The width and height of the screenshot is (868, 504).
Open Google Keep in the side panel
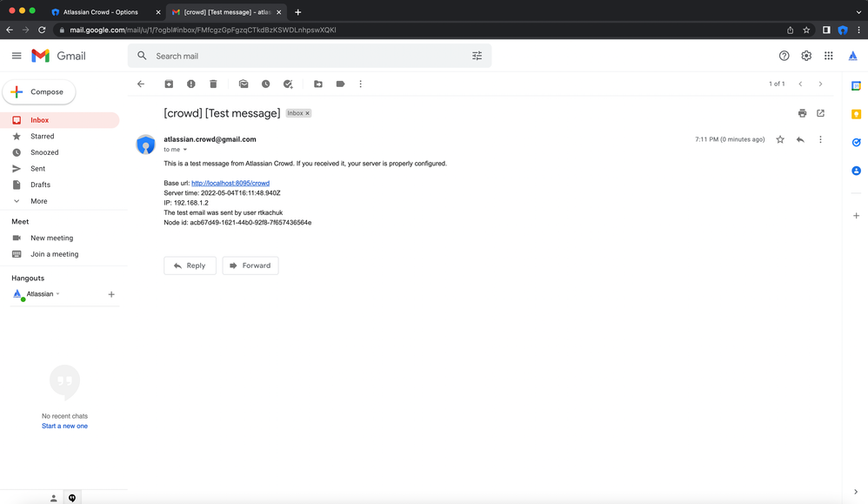pos(856,113)
